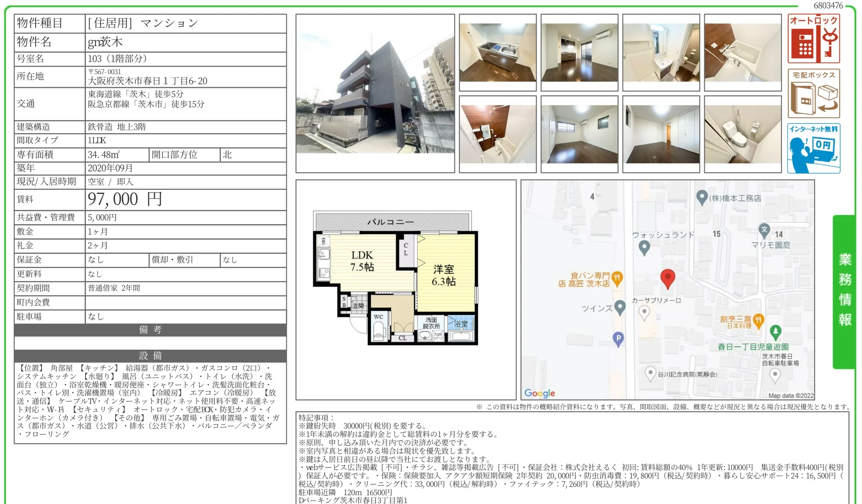Screen dimensions: 862x504
Task: Open the washbasin photo thumbnail
Action: point(661,52)
